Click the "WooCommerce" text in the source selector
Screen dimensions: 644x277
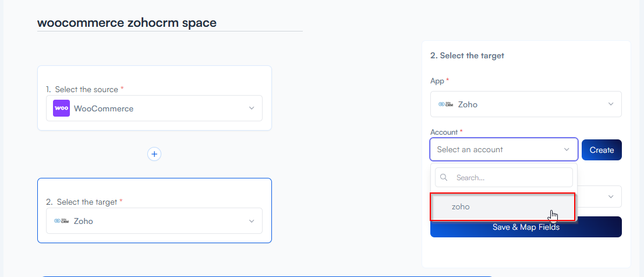click(x=104, y=108)
